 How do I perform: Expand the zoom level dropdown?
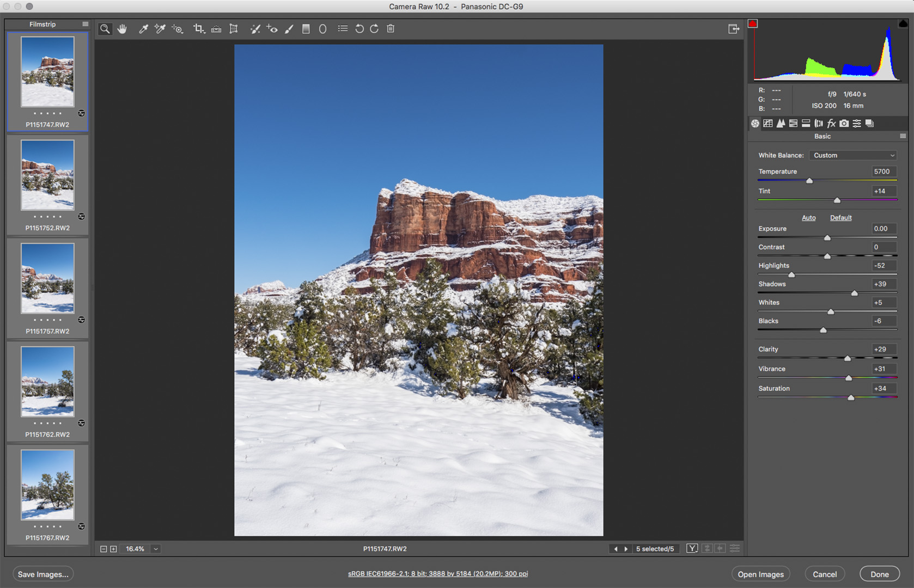coord(156,549)
